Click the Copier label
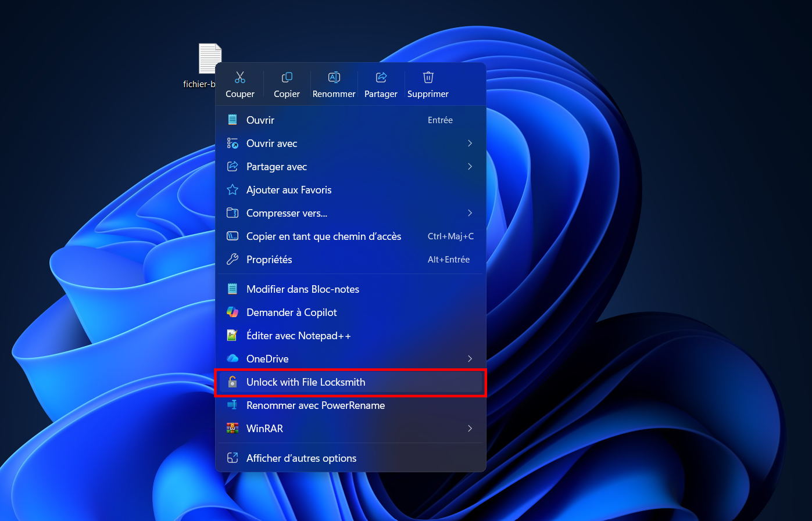Image resolution: width=812 pixels, height=521 pixels. pos(287,94)
